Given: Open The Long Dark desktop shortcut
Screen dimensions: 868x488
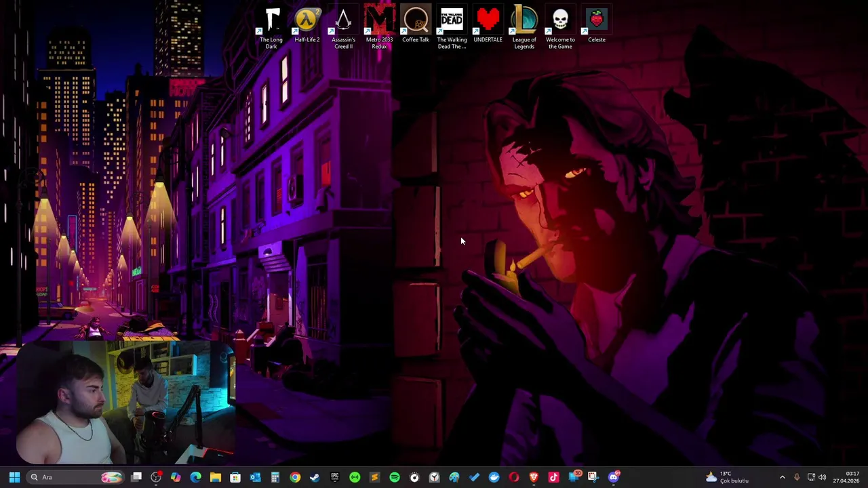Looking at the screenshot, I should [271, 27].
